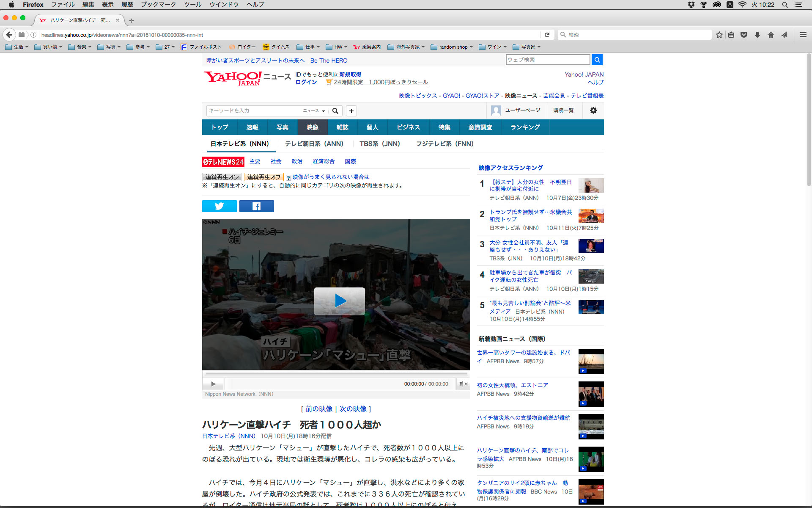
Task: Expand the 生活 bookmarks folder
Action: (17, 47)
